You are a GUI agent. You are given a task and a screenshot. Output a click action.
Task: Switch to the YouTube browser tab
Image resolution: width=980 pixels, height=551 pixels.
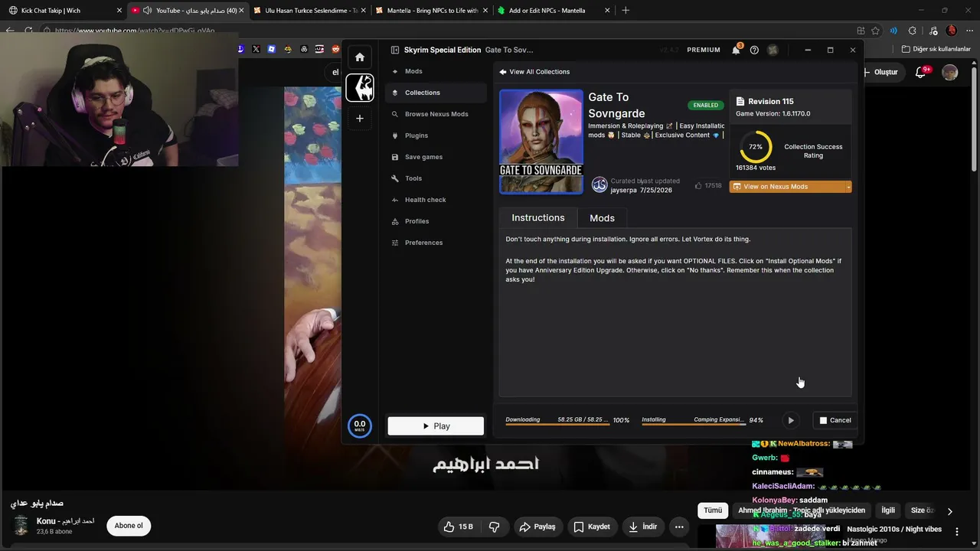(188, 11)
